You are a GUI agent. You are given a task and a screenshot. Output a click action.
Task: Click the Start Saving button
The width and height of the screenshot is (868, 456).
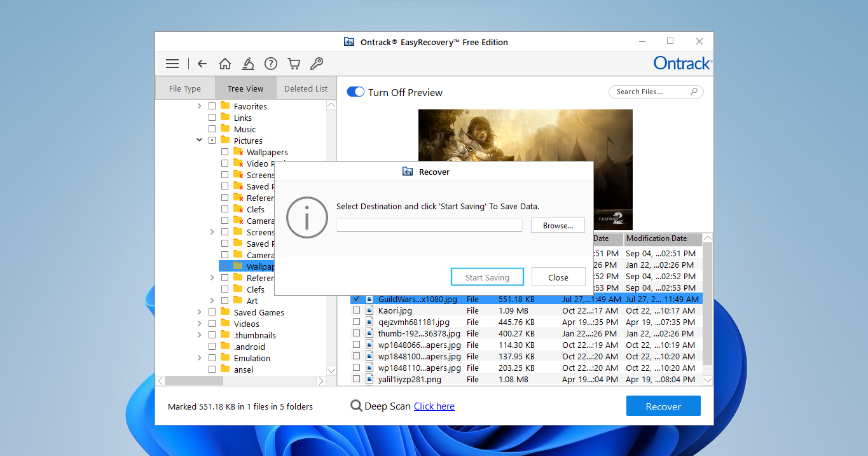click(x=487, y=277)
